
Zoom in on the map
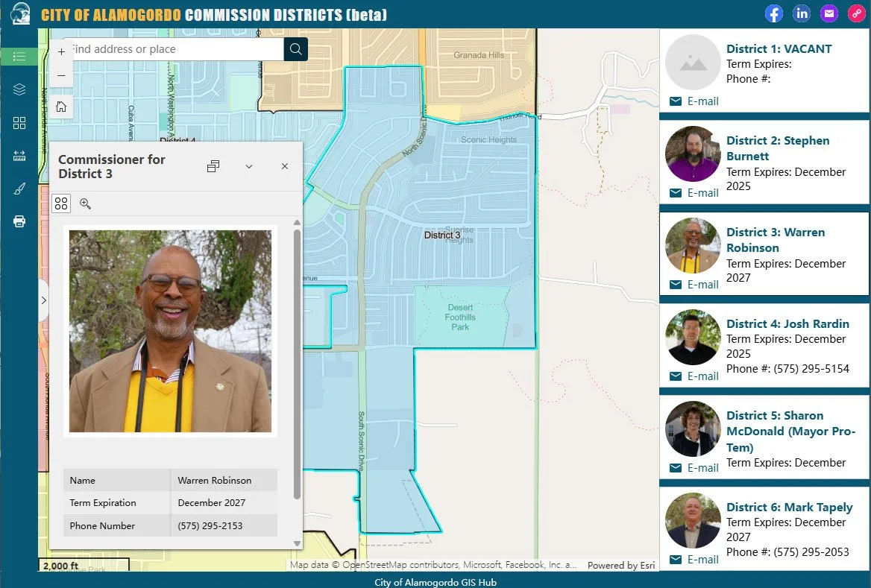coord(61,51)
